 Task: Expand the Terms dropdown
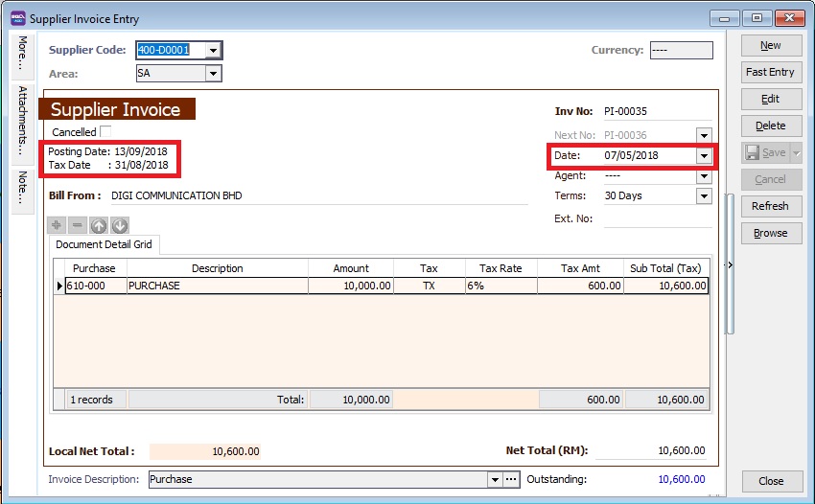pos(704,195)
